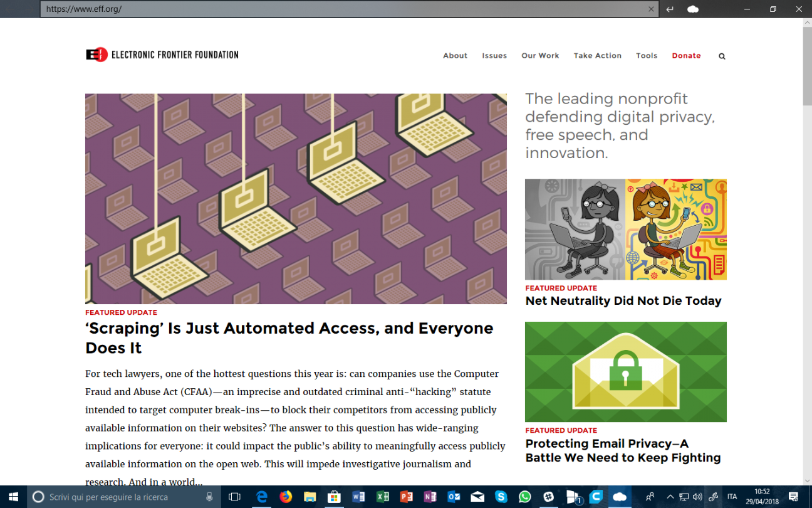
Task: Open the Tools menu
Action: coord(647,56)
